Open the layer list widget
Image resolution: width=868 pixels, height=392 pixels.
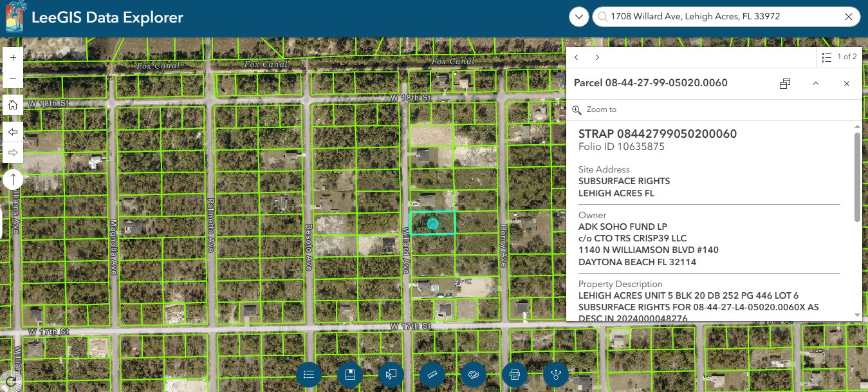309,374
